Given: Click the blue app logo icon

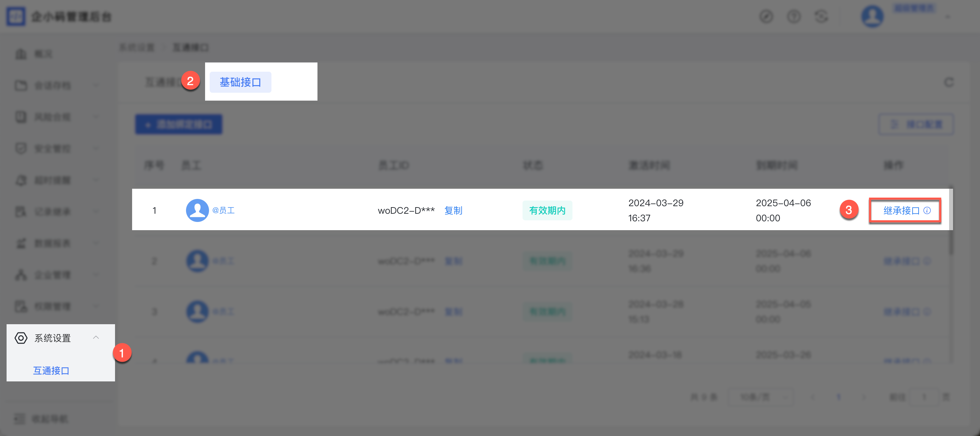Looking at the screenshot, I should pos(15,16).
